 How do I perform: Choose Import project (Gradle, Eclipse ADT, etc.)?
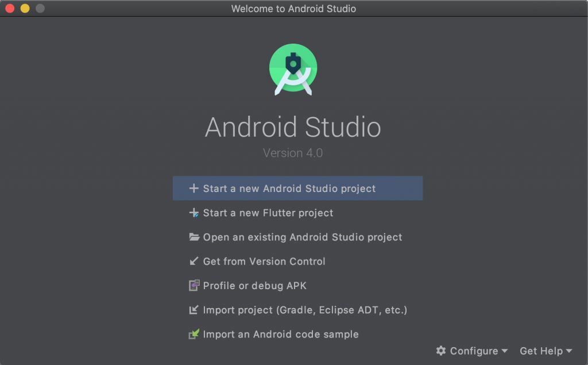[297, 310]
